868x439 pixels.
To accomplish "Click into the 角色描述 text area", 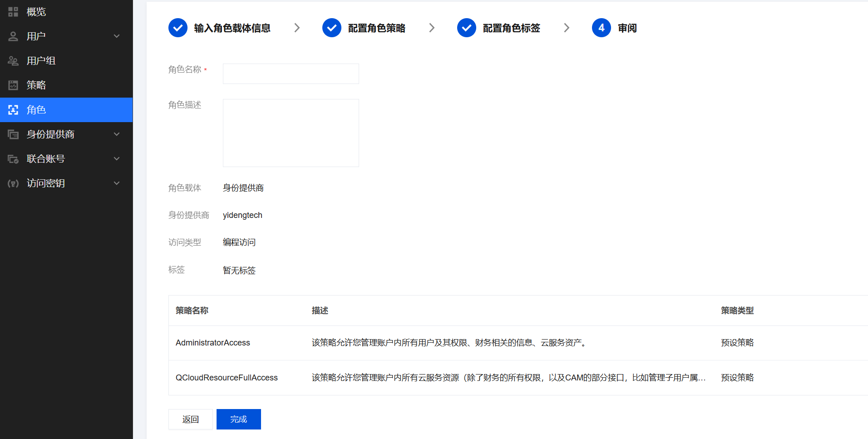I will click(x=291, y=133).
